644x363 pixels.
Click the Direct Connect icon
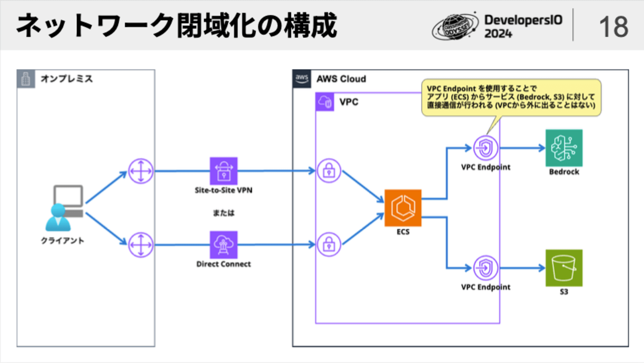click(223, 245)
